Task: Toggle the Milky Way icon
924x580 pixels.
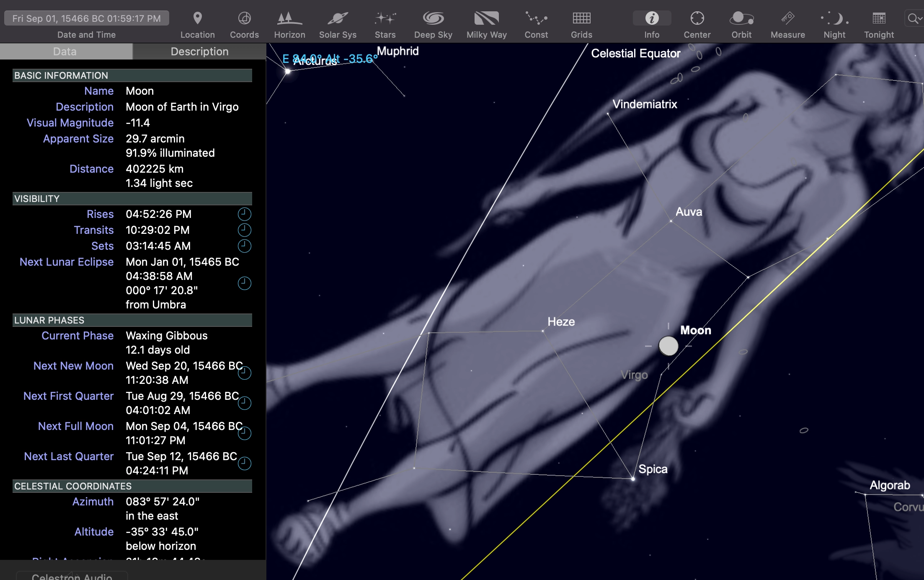Action: [486, 18]
